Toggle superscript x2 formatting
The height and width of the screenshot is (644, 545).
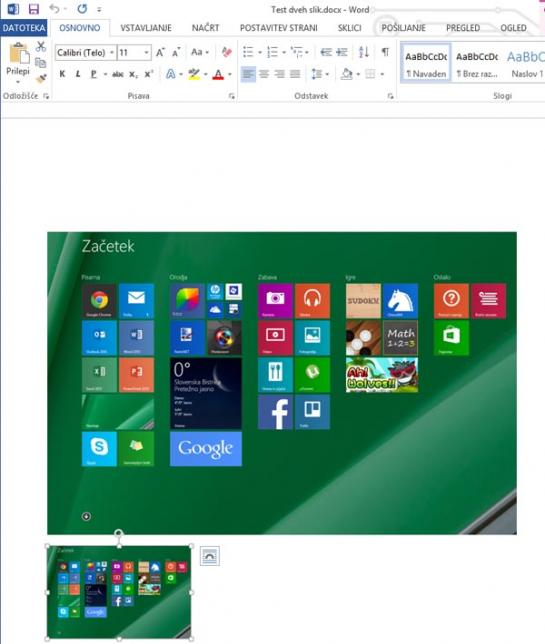point(149,74)
